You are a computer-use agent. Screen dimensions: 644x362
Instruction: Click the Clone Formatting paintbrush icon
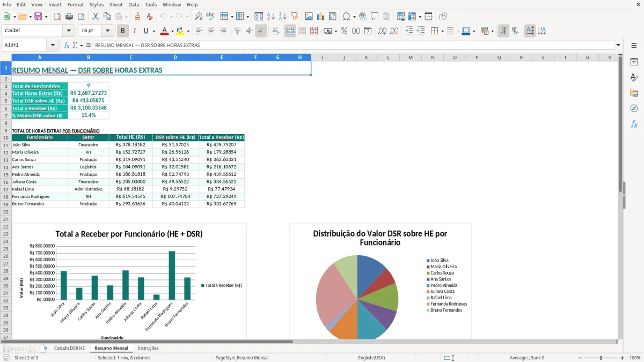(x=137, y=17)
